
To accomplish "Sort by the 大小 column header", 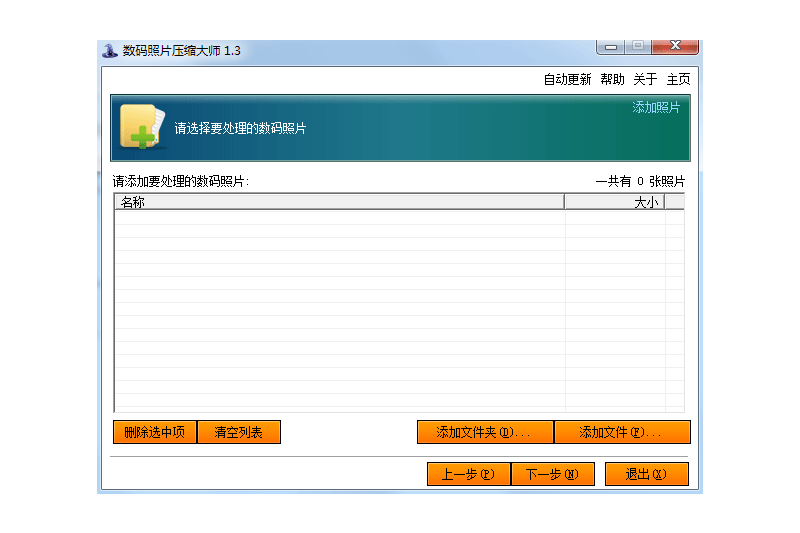I will (x=614, y=202).
